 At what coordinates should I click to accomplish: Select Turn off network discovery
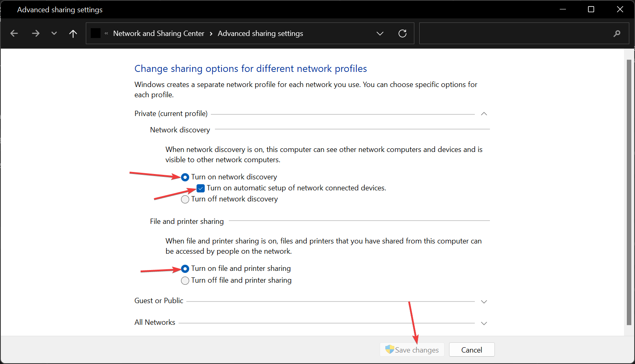[185, 199]
